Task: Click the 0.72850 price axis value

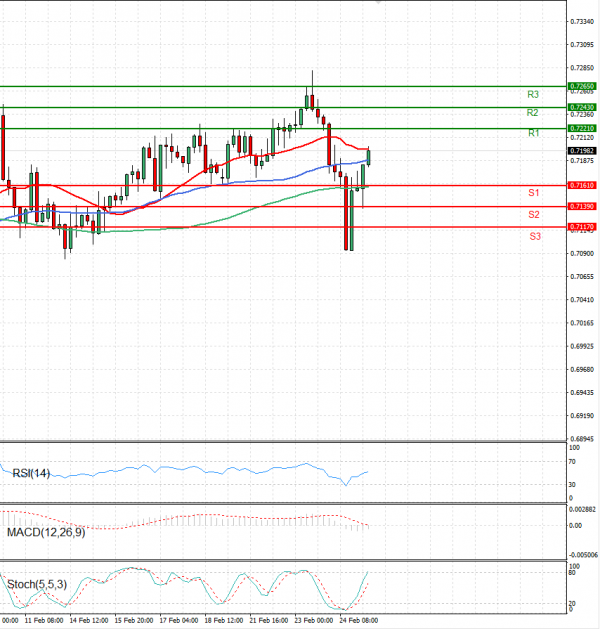Action: 582,68
